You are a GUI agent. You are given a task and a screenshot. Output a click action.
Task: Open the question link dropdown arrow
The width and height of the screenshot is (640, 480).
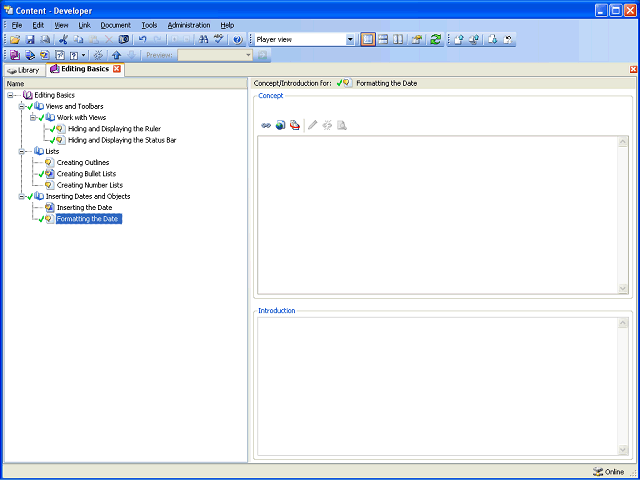(84, 55)
